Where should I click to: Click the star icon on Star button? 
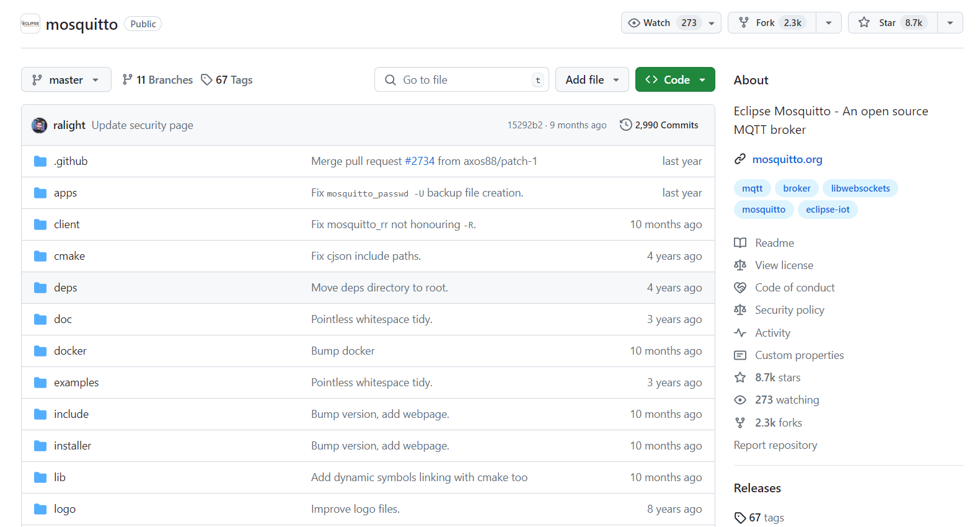(x=864, y=23)
